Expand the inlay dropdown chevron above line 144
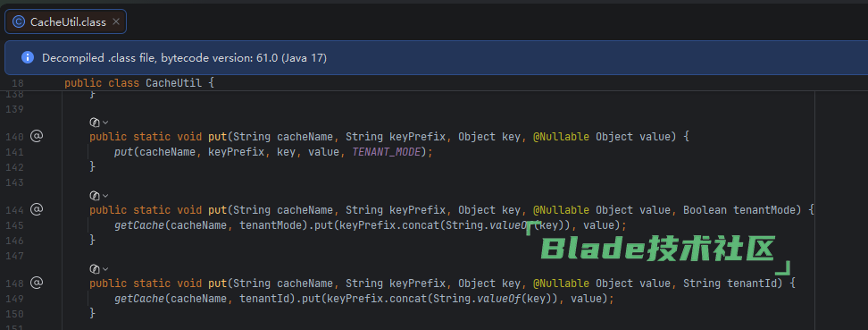868x330 pixels. 105,195
